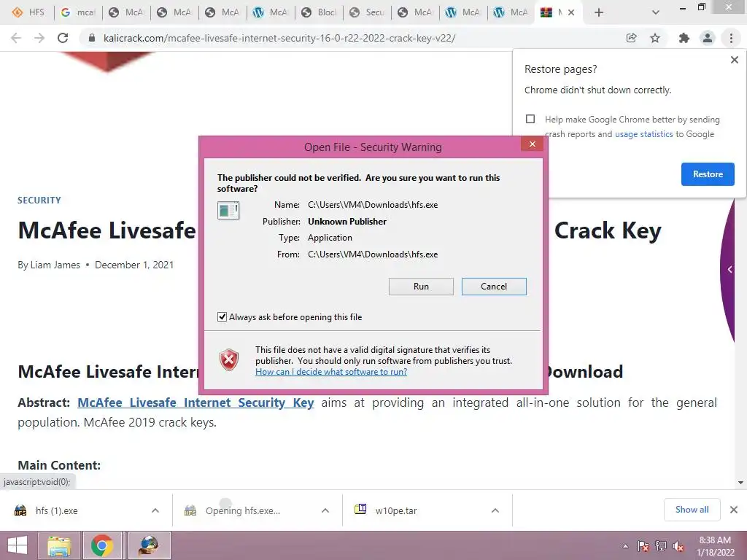
Task: Open the clock and date
Action: click(715, 546)
